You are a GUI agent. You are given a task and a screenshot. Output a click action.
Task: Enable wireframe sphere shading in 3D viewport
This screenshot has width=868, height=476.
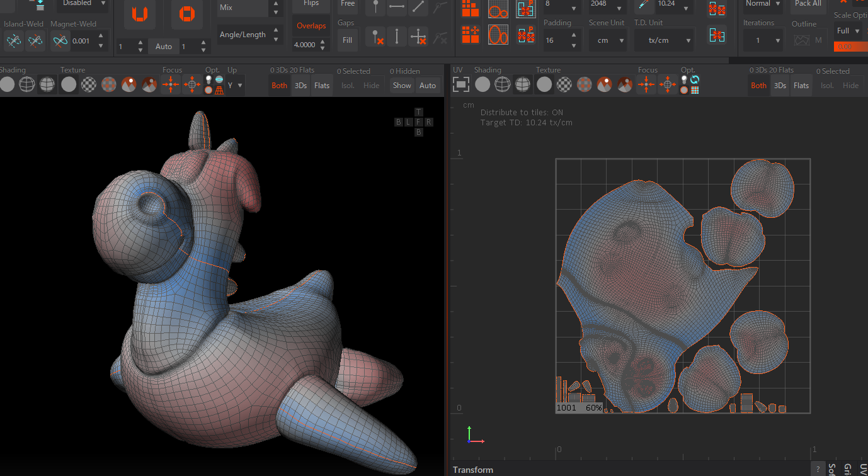pos(27,84)
